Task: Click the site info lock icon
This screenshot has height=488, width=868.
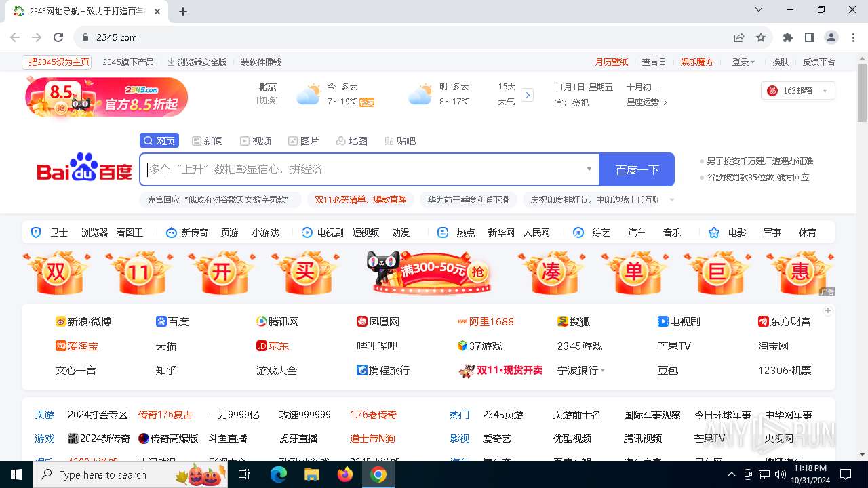Action: (85, 37)
